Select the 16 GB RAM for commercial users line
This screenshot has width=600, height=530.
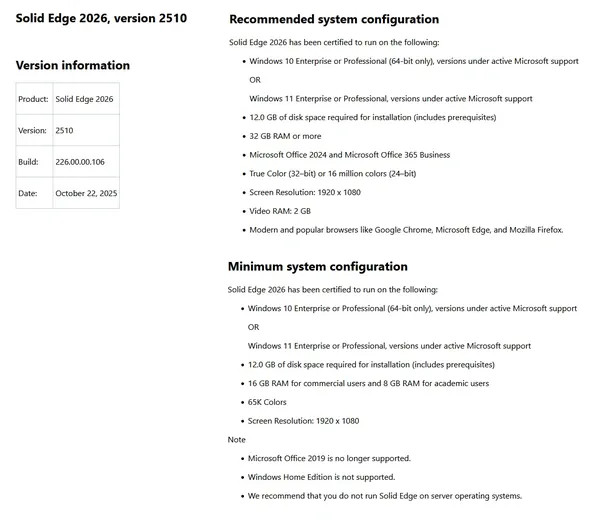tap(368, 383)
